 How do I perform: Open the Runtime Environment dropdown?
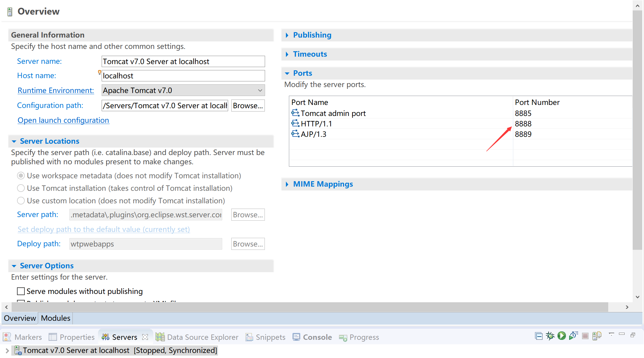tap(260, 90)
